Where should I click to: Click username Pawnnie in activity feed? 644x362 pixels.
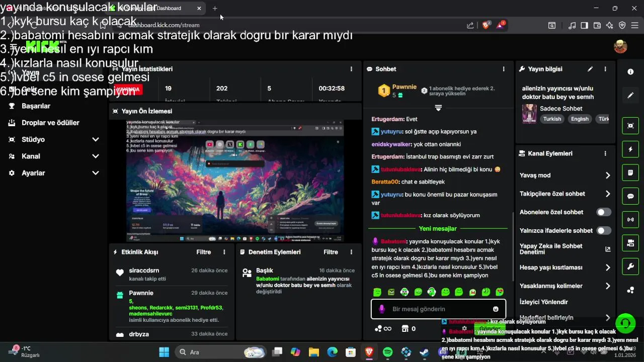141,293
